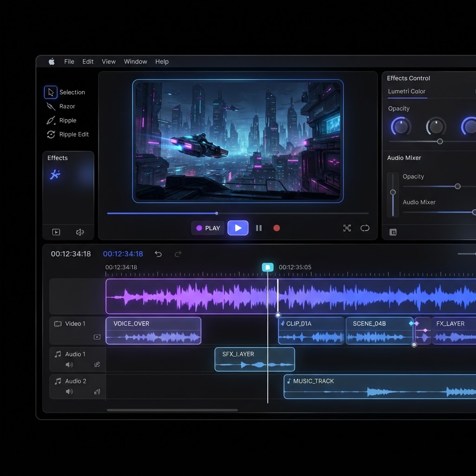The height and width of the screenshot is (476, 476).
Task: Adjust the first Opacity knob
Action: point(401,127)
